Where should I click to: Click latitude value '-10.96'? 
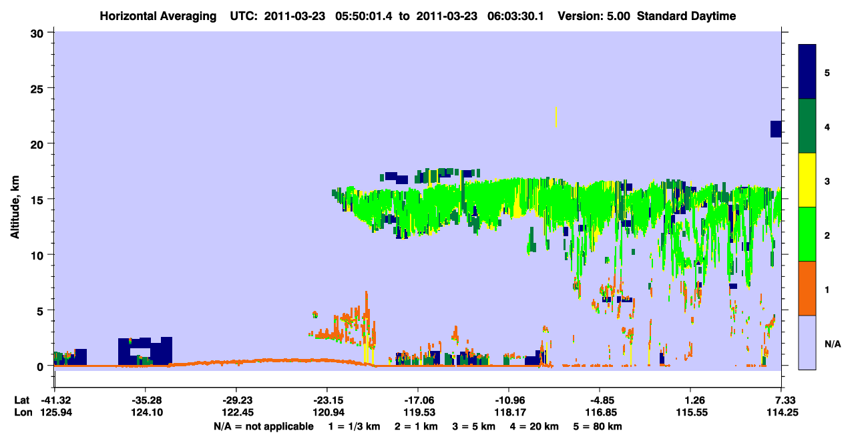pos(509,400)
